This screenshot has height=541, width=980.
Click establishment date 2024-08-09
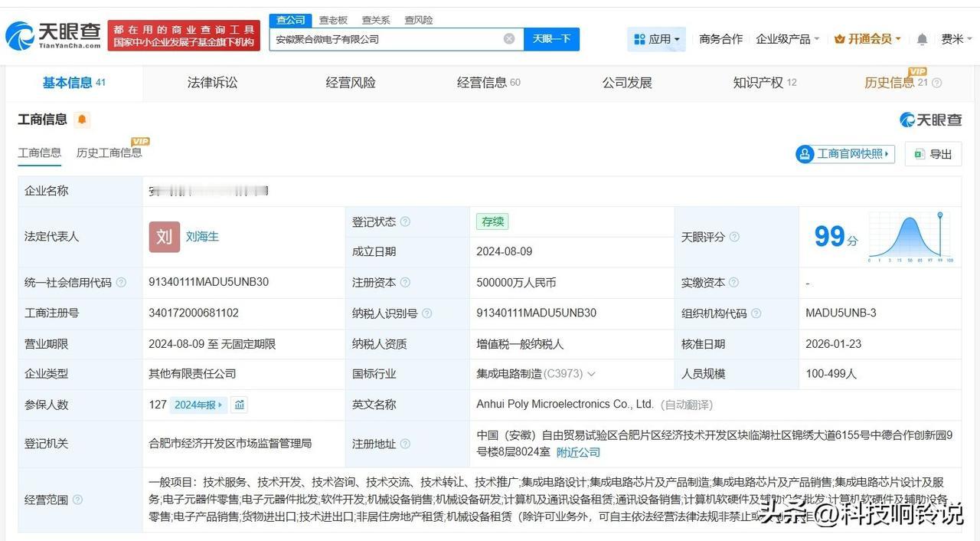click(505, 251)
